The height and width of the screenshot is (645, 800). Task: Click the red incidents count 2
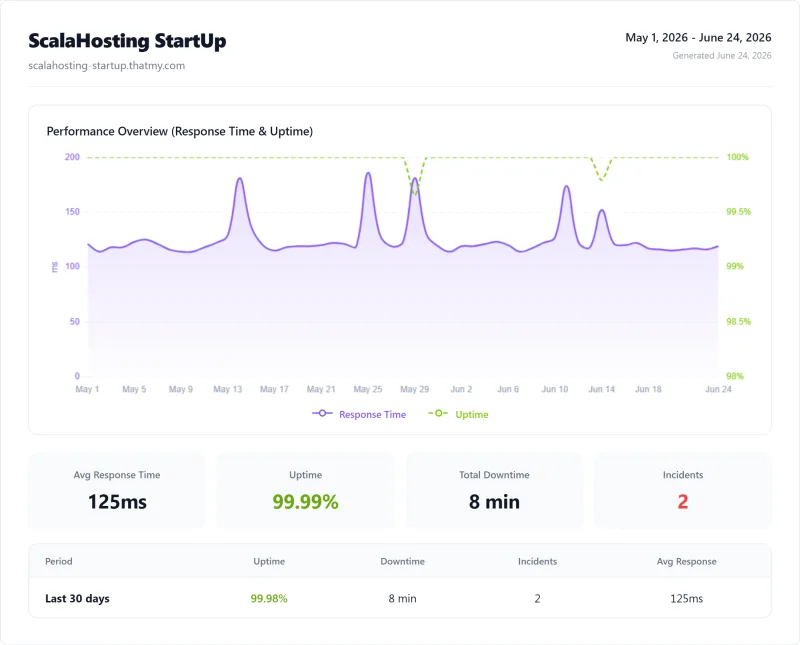(x=683, y=502)
